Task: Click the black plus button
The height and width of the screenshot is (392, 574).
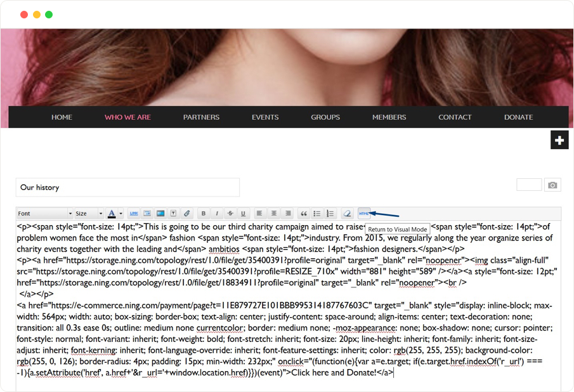Action: 559,140
